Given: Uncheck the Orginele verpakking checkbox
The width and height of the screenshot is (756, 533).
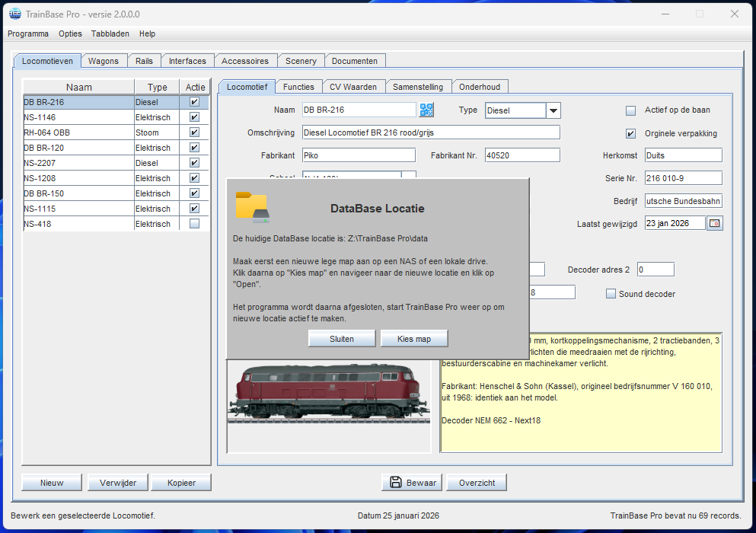Looking at the screenshot, I should click(x=630, y=133).
